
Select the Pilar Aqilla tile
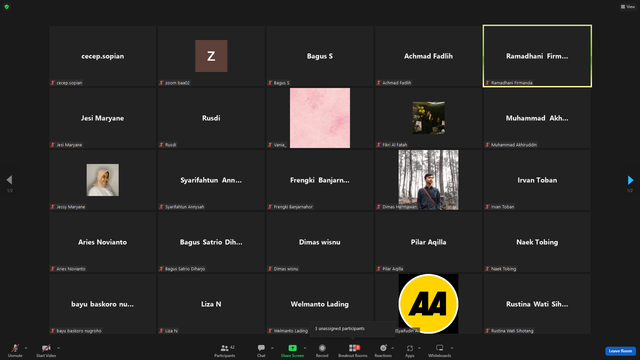(x=428, y=242)
